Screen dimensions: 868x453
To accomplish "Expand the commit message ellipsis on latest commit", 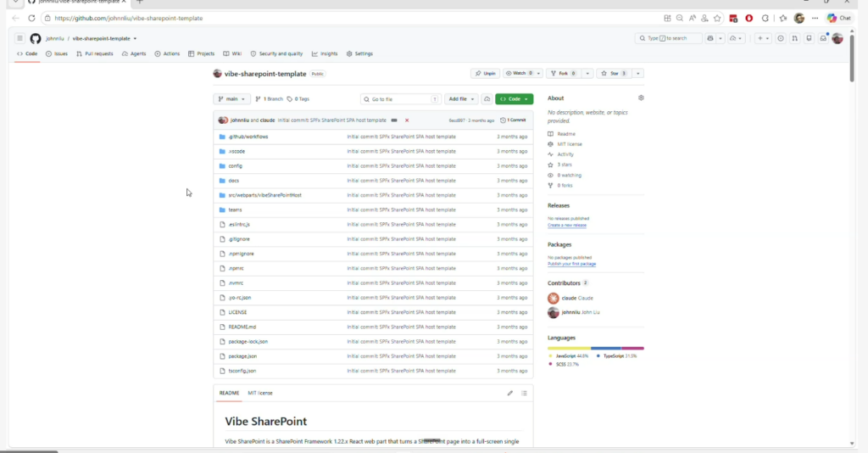I will 394,120.
